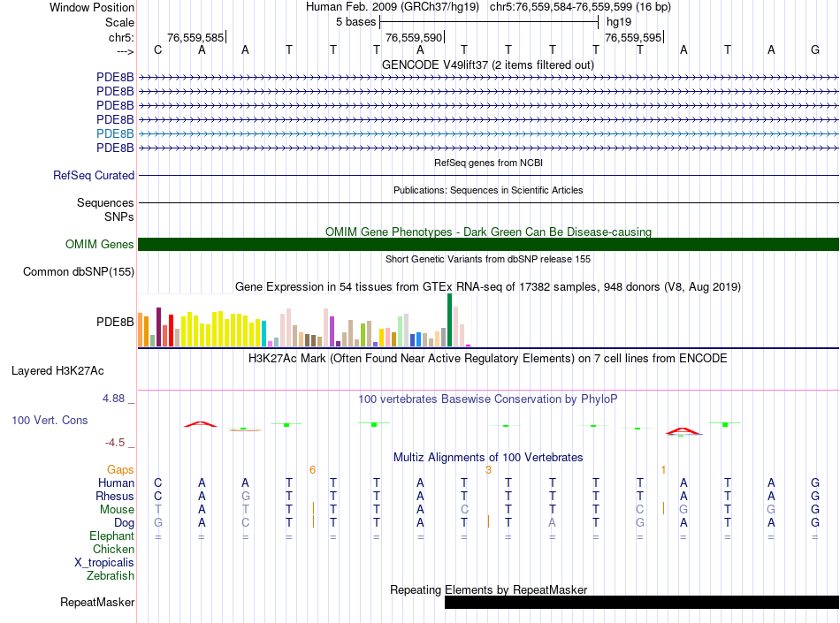The image size is (840, 623).
Task: Click the hg19 label beside the scale bar
Action: (x=619, y=22)
